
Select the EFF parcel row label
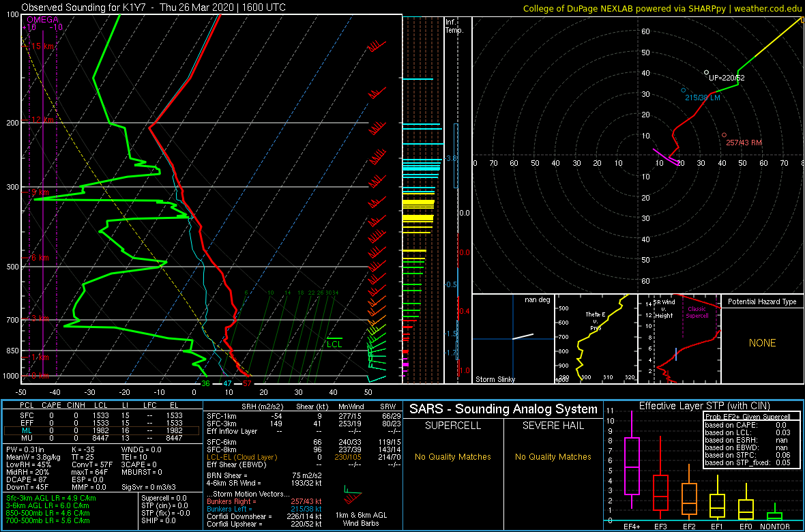click(27, 423)
